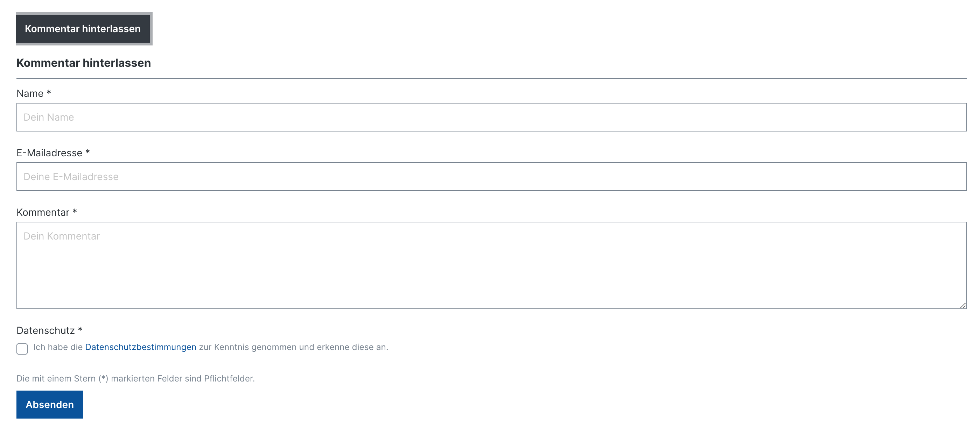Image resolution: width=980 pixels, height=428 pixels.
Task: Click the asterisk beside Datenschutz label
Action: pyautogui.click(x=80, y=329)
